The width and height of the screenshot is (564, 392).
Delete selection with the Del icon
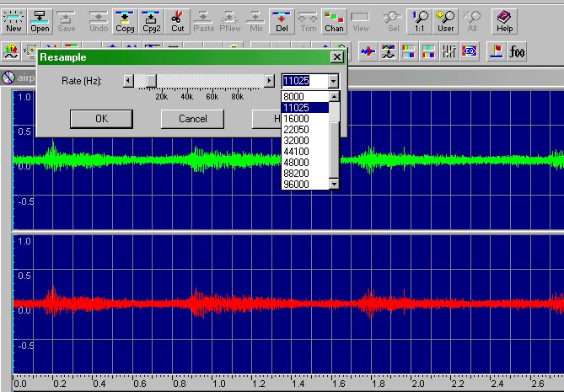282,22
